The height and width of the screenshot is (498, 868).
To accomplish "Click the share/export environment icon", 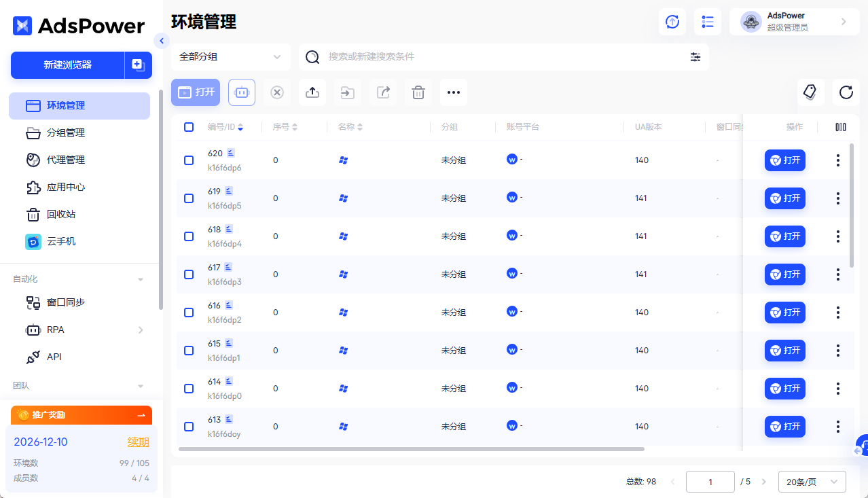I will click(382, 92).
